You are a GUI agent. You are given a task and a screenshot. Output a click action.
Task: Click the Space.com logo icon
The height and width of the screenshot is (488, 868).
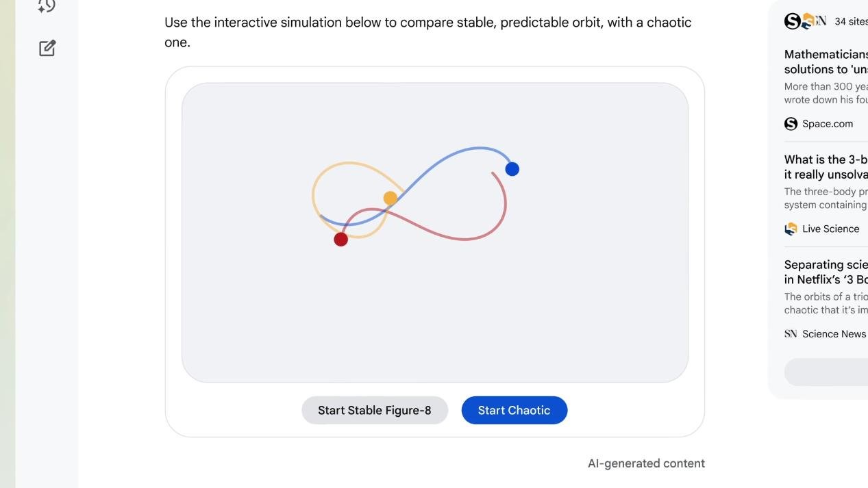tap(791, 124)
